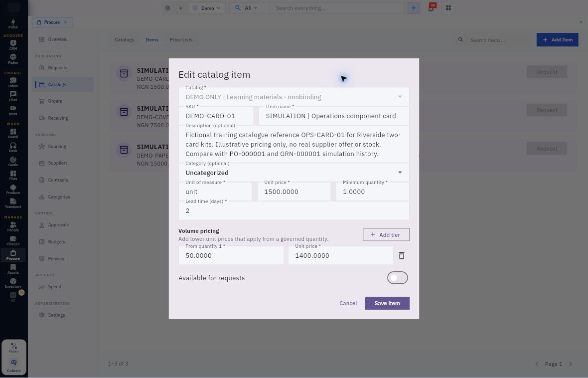Open the Desk module
The image size is (588, 378).
click(x=13, y=147)
